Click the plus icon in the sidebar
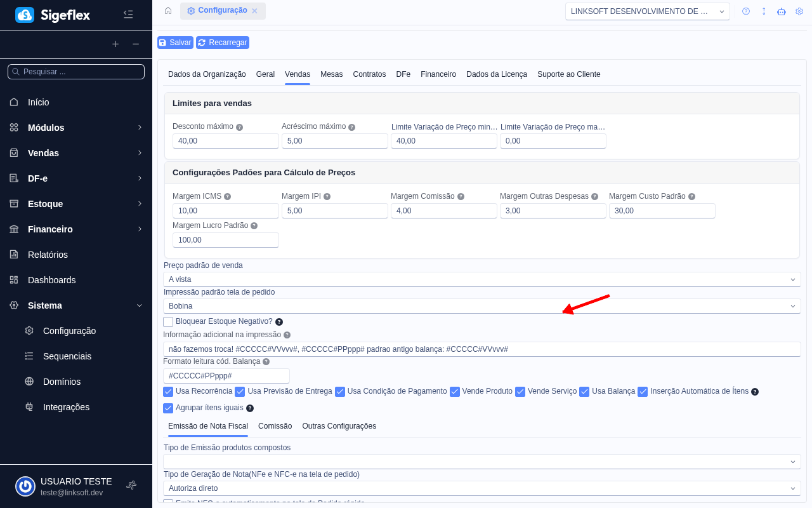The width and height of the screenshot is (812, 508). tap(115, 44)
